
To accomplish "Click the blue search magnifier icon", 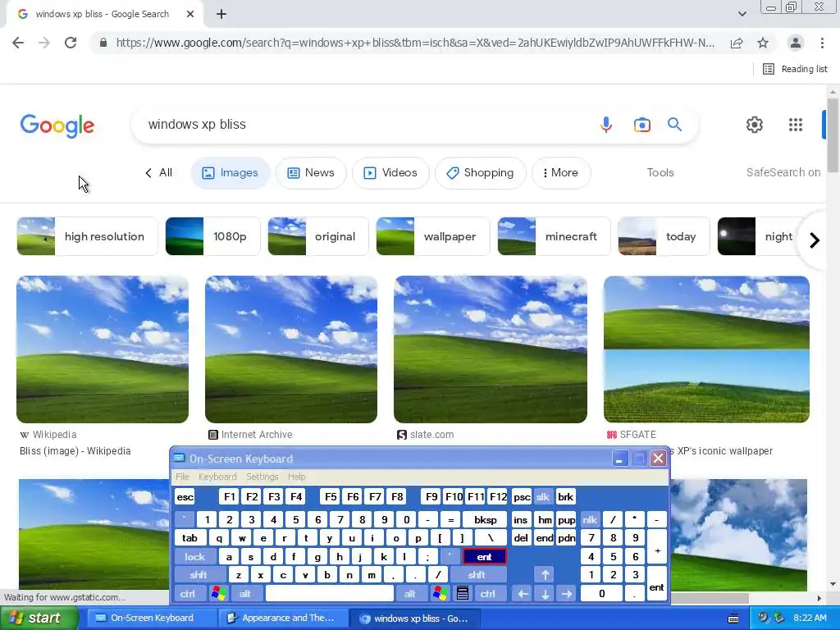I will pos(674,125).
